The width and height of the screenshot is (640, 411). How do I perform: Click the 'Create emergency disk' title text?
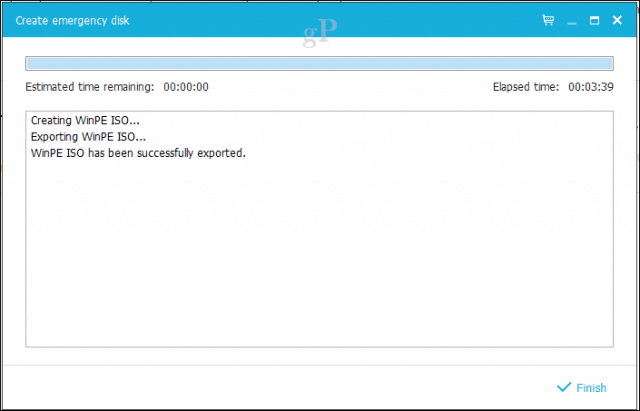[x=72, y=20]
